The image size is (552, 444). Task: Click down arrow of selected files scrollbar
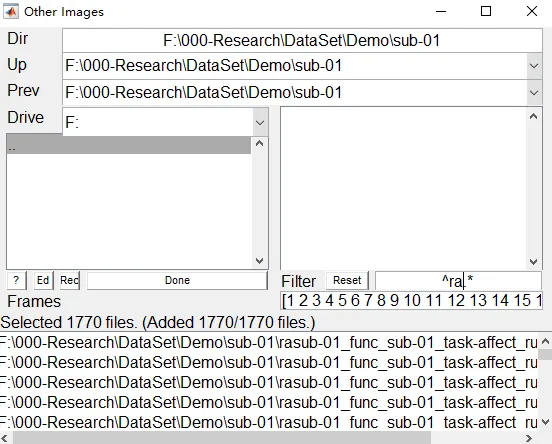545,421
